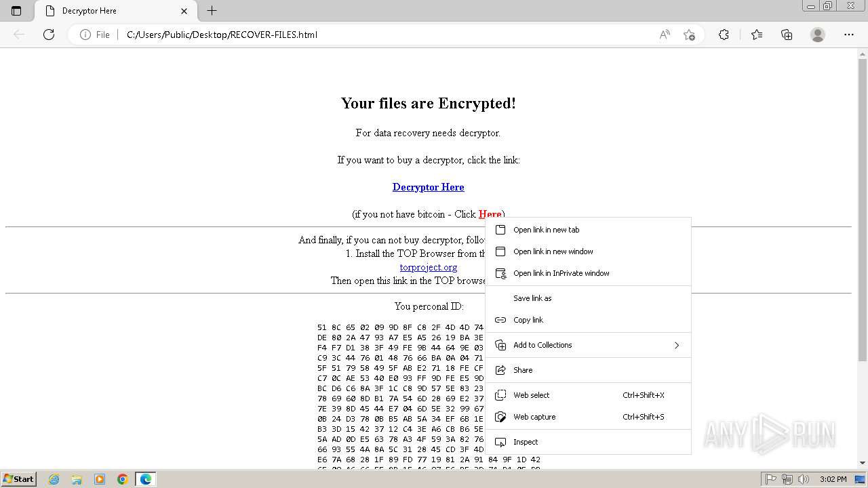Click the address bar URL field
Viewport: 868px width, 488px height.
click(x=387, y=35)
